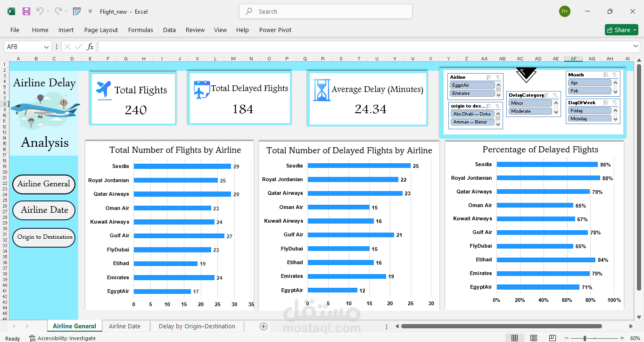Toggle multi-select on the Month slicer
The height and width of the screenshot is (342, 644).
(x=606, y=75)
